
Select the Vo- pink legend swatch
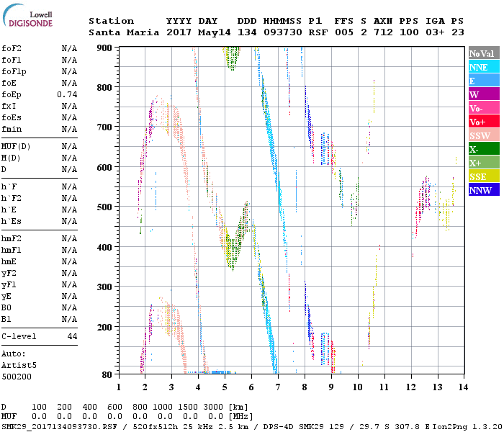pos(484,108)
